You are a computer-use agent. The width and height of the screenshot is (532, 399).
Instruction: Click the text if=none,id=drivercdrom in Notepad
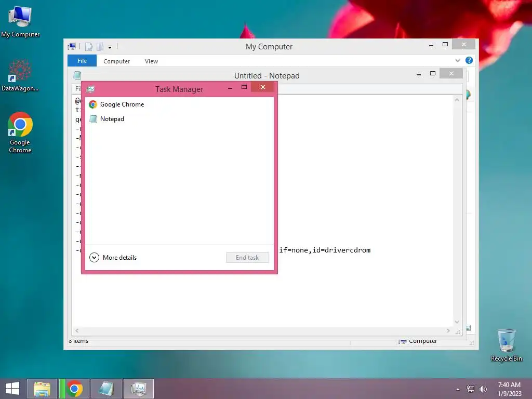click(325, 250)
